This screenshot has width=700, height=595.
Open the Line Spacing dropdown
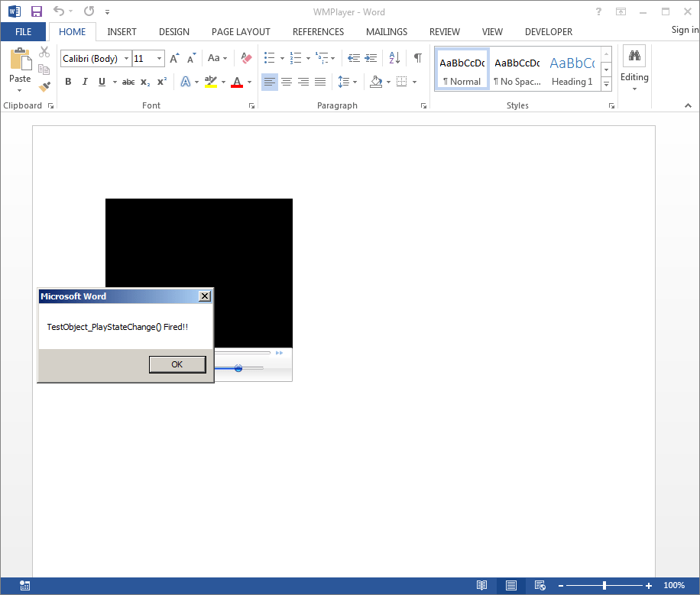(x=348, y=81)
